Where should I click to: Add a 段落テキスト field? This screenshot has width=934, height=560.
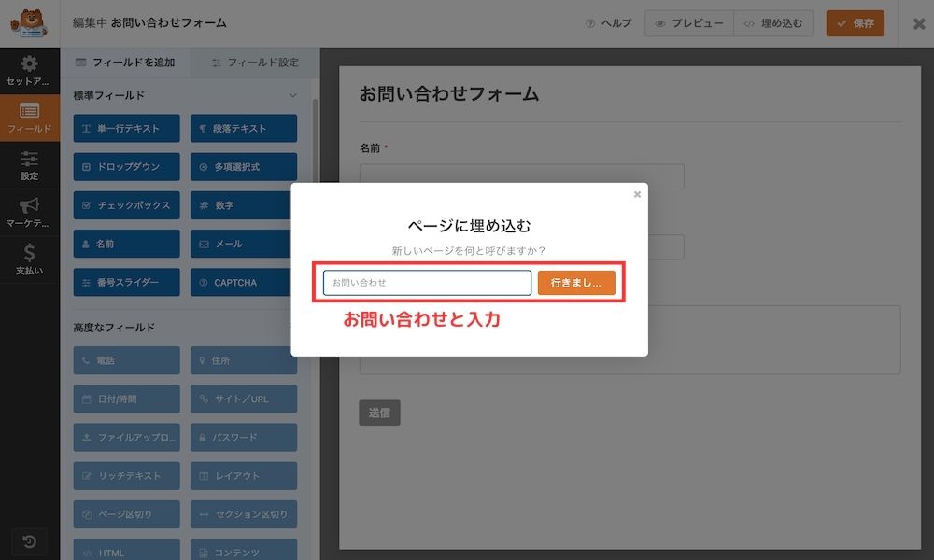point(244,129)
